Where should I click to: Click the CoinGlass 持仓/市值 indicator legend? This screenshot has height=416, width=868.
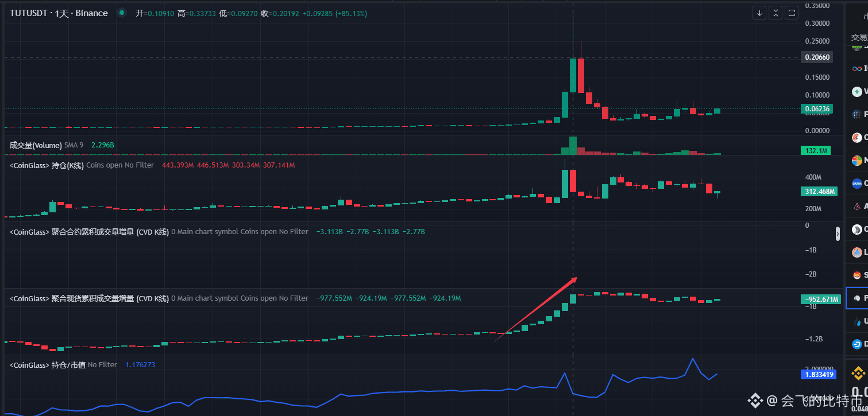click(48, 365)
